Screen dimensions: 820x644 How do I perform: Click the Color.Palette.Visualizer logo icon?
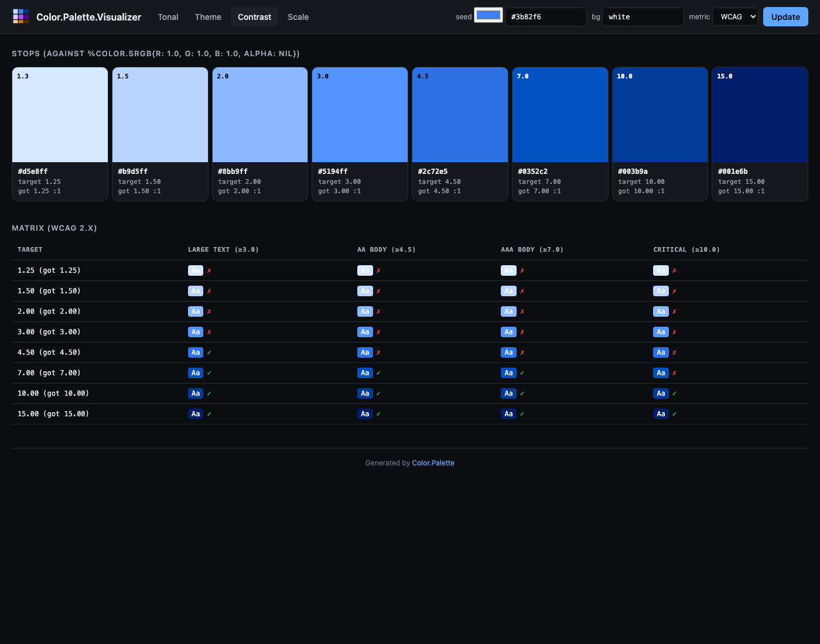point(21,16)
